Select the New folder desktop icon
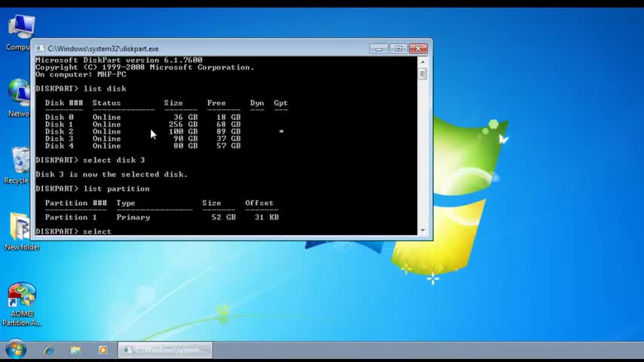 pos(22,232)
